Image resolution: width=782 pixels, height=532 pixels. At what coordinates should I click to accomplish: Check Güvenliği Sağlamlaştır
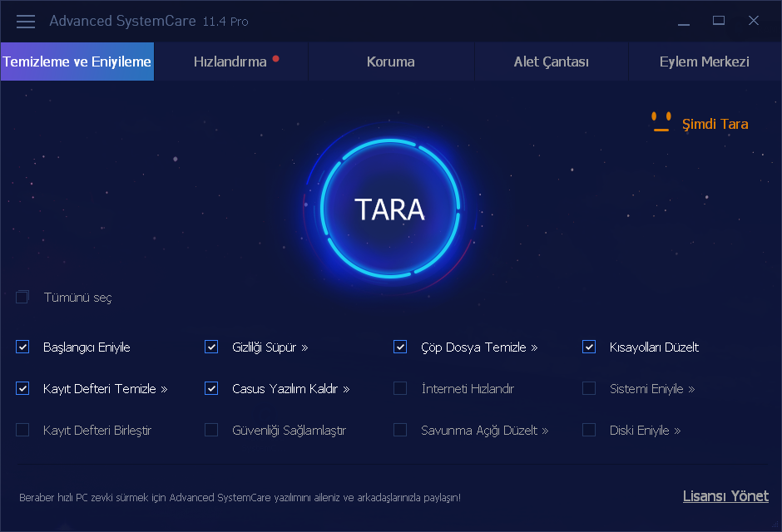(211, 430)
